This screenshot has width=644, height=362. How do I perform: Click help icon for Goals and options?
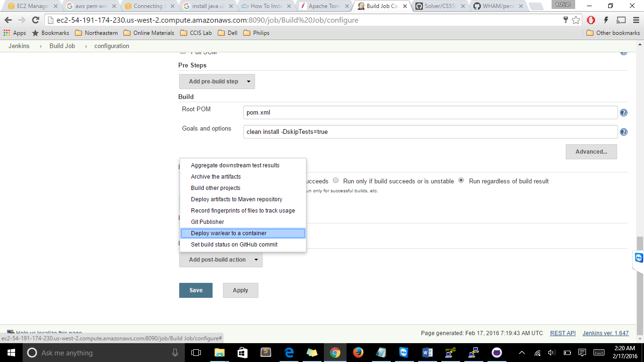pyautogui.click(x=623, y=132)
